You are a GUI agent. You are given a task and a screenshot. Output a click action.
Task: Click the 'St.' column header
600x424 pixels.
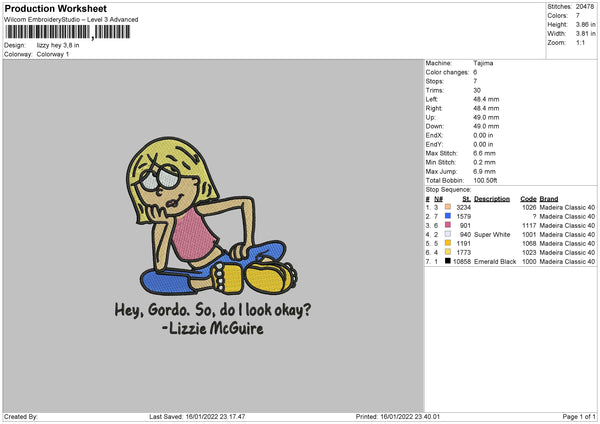pyautogui.click(x=466, y=199)
